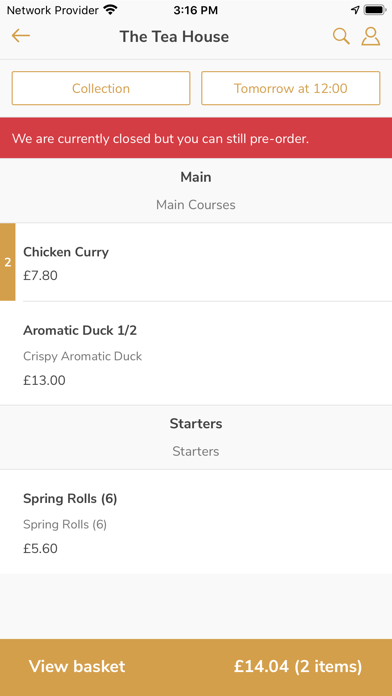Select the Aromatic Duck 1/2 item
The width and height of the screenshot is (392, 696).
[x=196, y=354]
